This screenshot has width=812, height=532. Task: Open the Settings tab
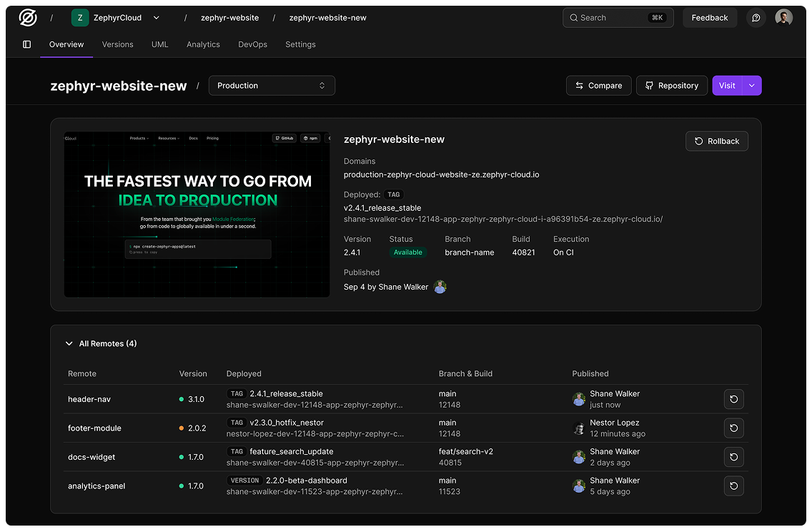click(x=300, y=44)
